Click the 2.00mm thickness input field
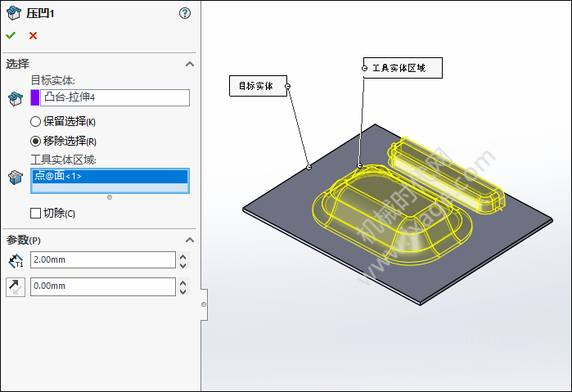The height and width of the screenshot is (392, 572). pos(103,260)
